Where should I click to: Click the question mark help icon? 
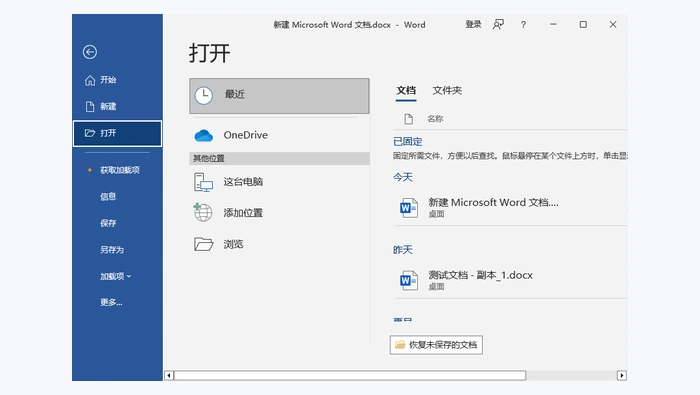pyautogui.click(x=523, y=25)
